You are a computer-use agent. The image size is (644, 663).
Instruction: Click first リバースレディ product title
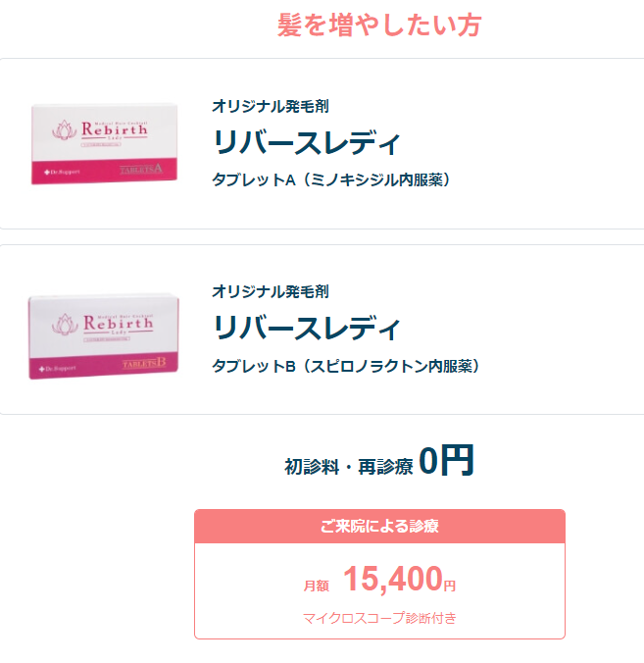pyautogui.click(x=306, y=142)
